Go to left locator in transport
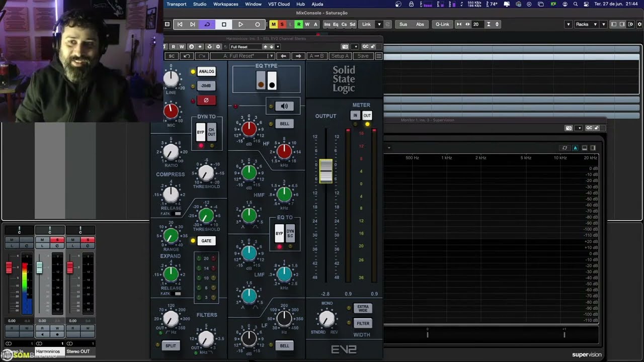The image size is (644, 362). pos(180,24)
